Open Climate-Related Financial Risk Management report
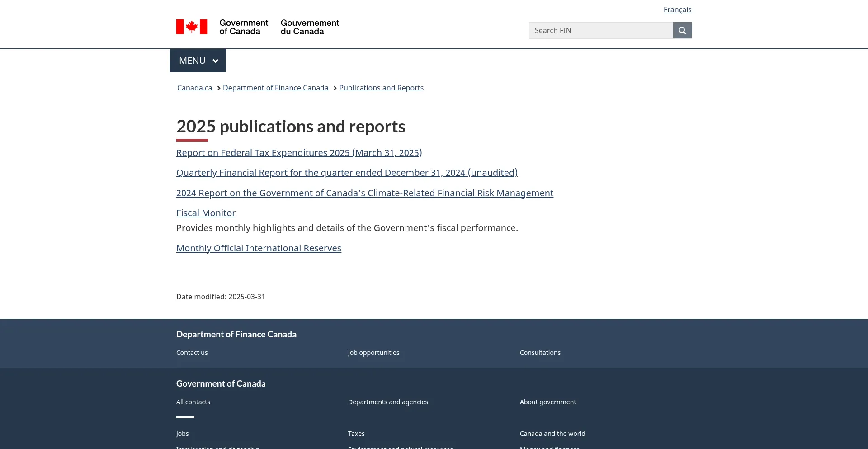 coord(364,193)
